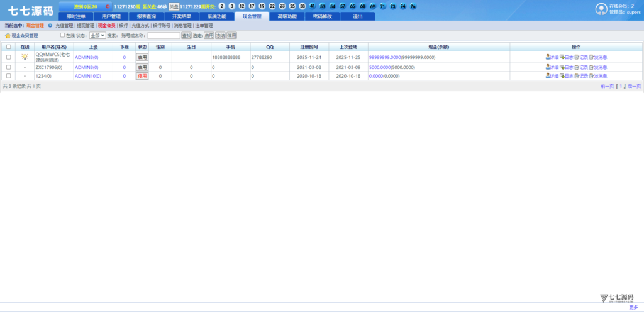Click the lightbulb online icon for QQYMWCS

point(25,57)
